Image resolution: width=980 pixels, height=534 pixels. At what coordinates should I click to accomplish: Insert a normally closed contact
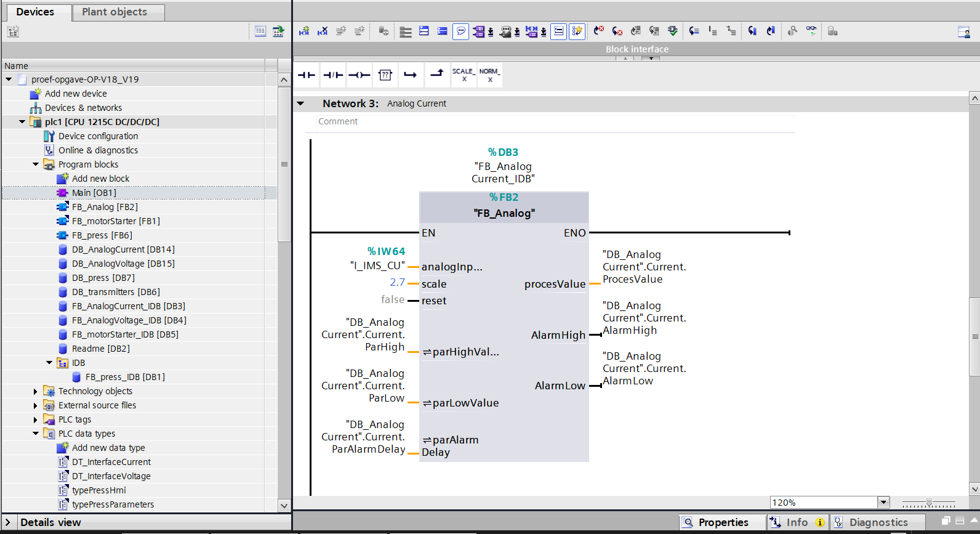coord(333,75)
